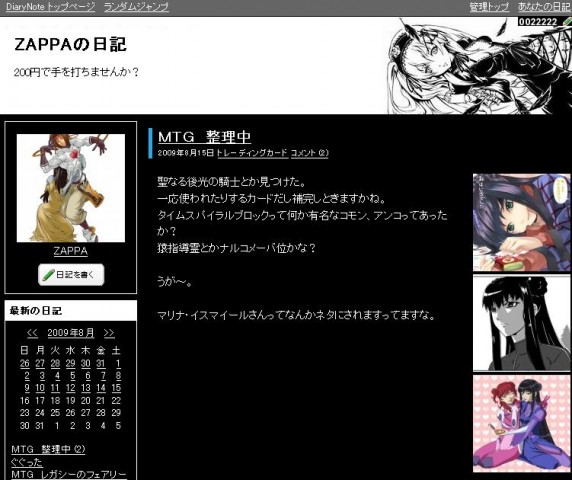Open the トレーディングカード category link
Viewport: 572px width, 480px height.
[252, 153]
